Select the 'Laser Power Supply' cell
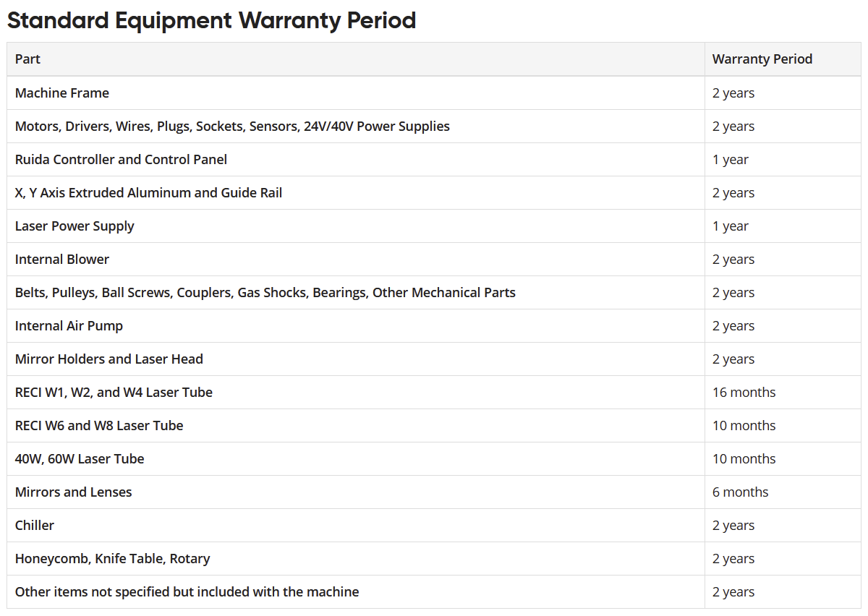868x616 pixels. click(x=75, y=226)
